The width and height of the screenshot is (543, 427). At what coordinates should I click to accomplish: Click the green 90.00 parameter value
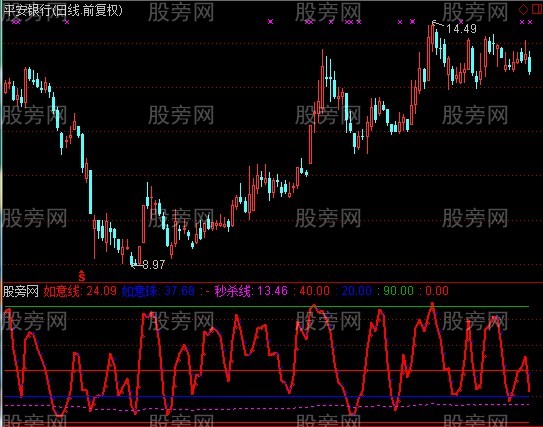[x=399, y=291]
